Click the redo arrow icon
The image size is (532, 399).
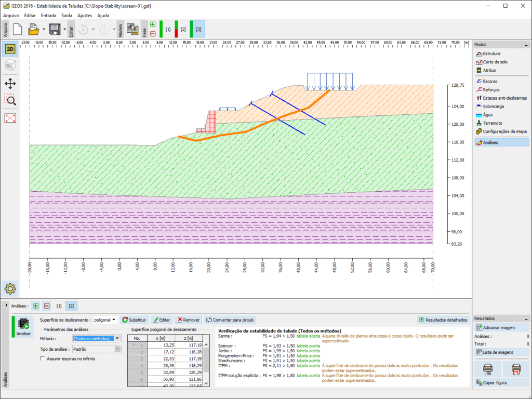pyautogui.click(x=104, y=30)
